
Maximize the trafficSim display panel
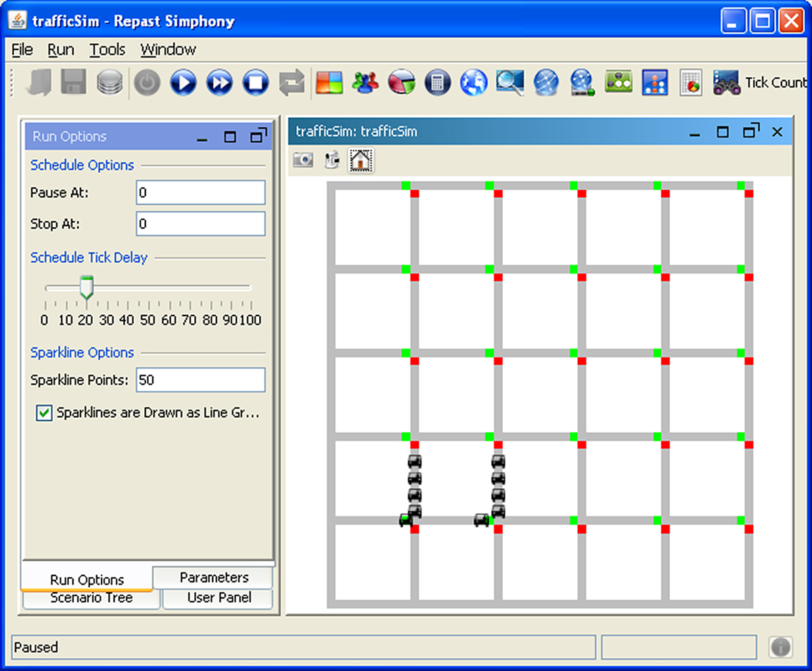(723, 132)
